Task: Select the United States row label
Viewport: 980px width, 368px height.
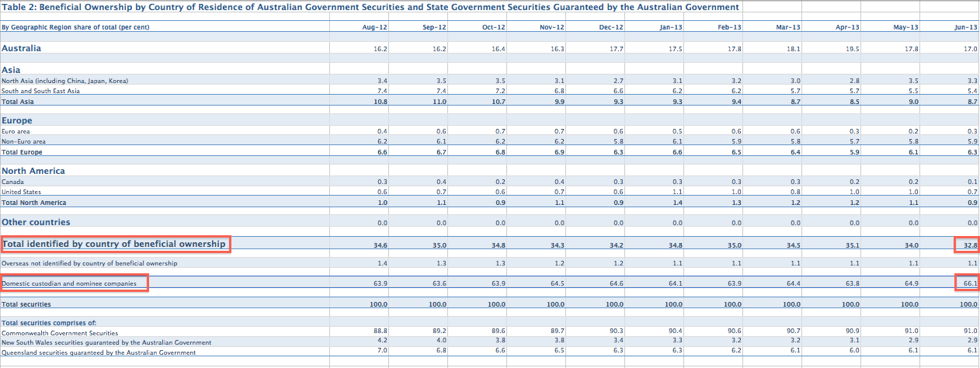Action: pyautogui.click(x=22, y=192)
